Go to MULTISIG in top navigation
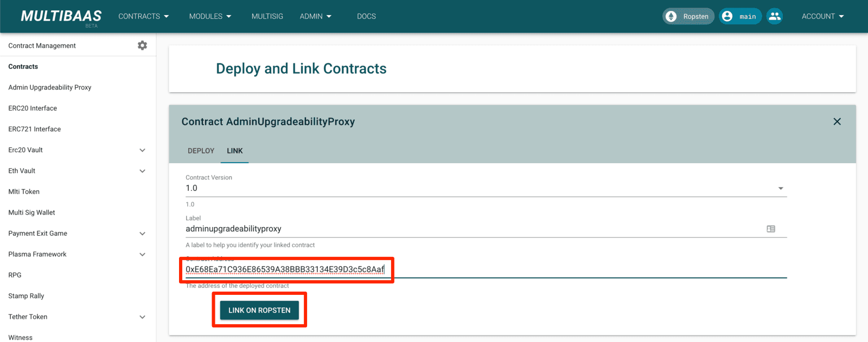Screen dimensions: 868x342 coord(267,16)
